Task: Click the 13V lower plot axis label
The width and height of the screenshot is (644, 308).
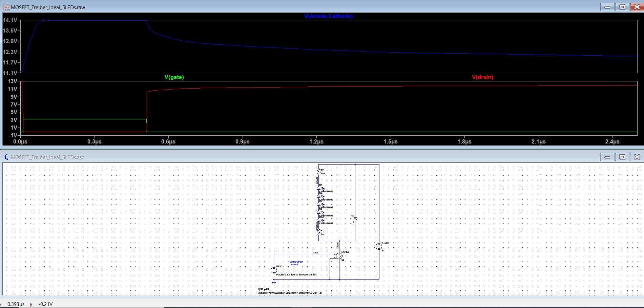Action: [13, 81]
